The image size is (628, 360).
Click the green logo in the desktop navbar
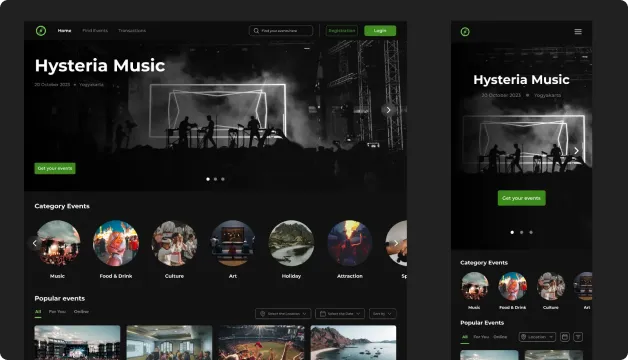coord(41,30)
